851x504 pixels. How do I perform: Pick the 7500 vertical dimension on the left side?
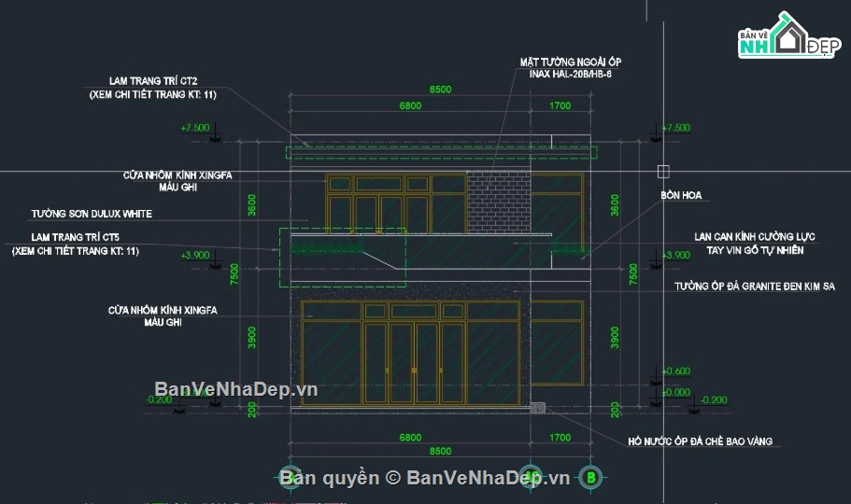click(234, 274)
